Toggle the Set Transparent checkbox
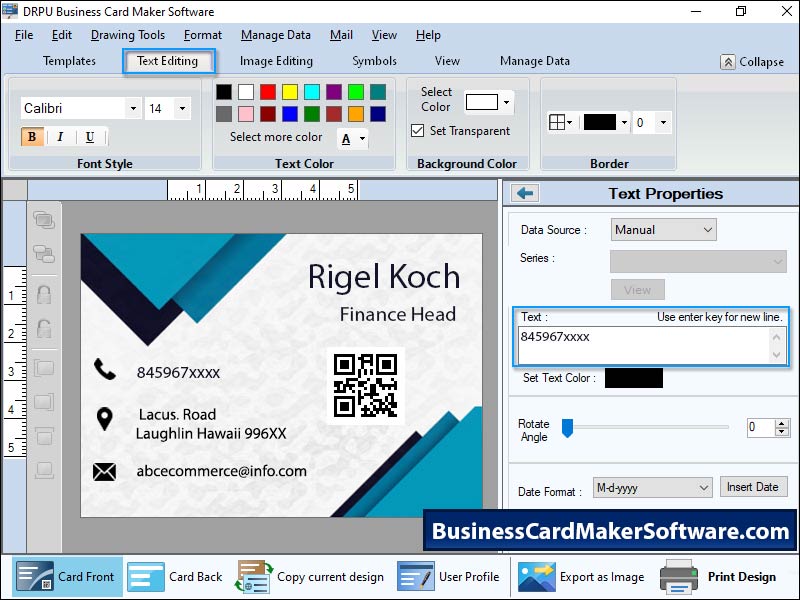This screenshot has height=600, width=800. [x=418, y=131]
